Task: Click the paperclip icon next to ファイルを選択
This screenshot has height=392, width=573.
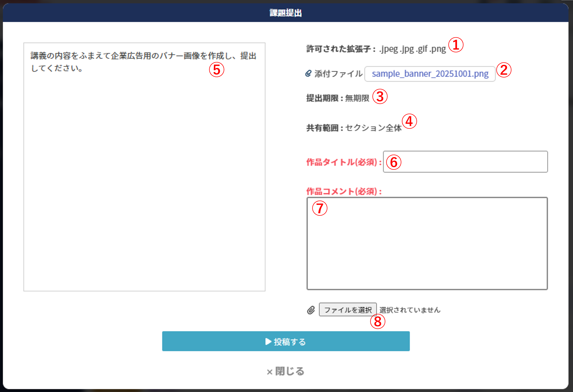Action: point(311,310)
